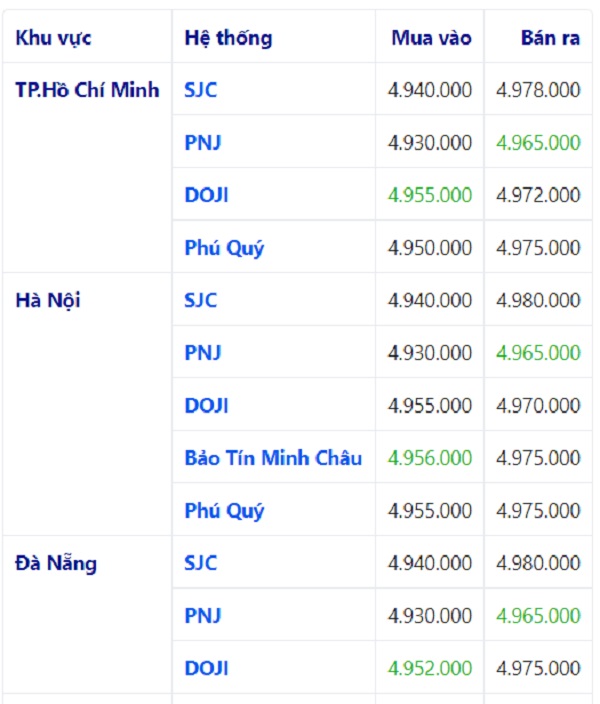Click the TP.Hồ Chí Minh region label
Viewport: 600px width, 704px height.
88,90
